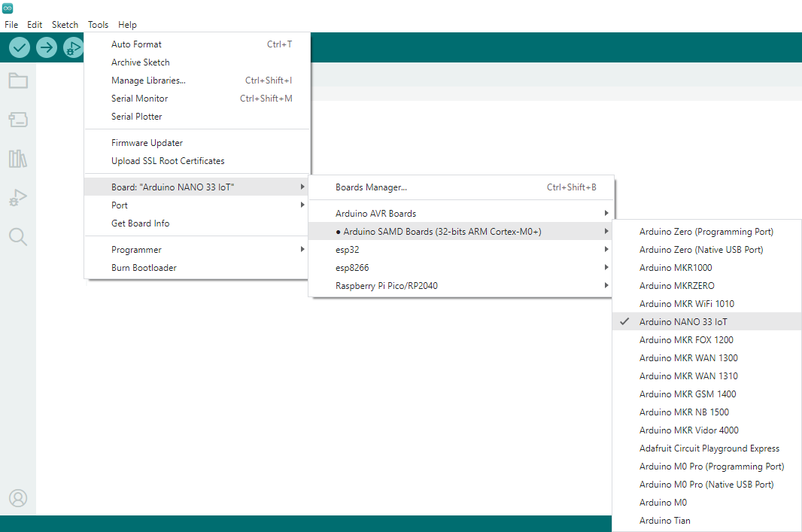Open the Edit menu
The height and width of the screenshot is (532, 802).
pyautogui.click(x=35, y=25)
